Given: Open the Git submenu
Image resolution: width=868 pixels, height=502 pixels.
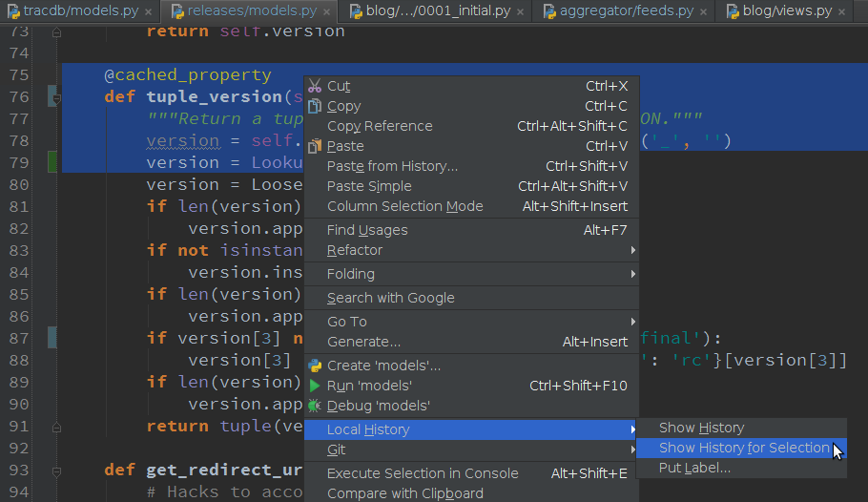Looking at the screenshot, I should tap(471, 450).
